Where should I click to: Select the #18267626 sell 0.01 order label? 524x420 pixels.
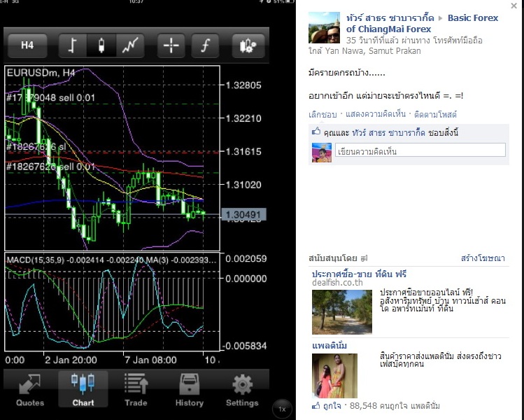click(x=51, y=167)
